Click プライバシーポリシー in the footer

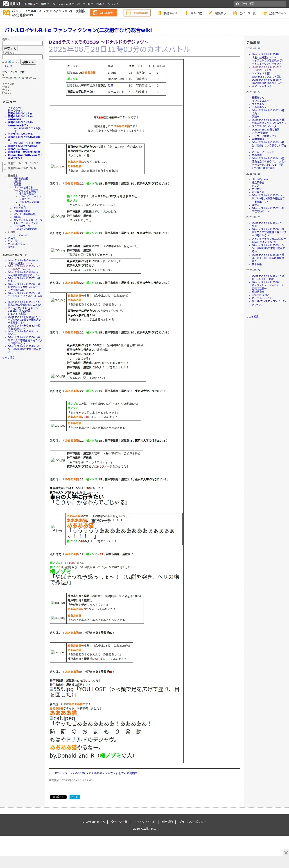coord(192,822)
